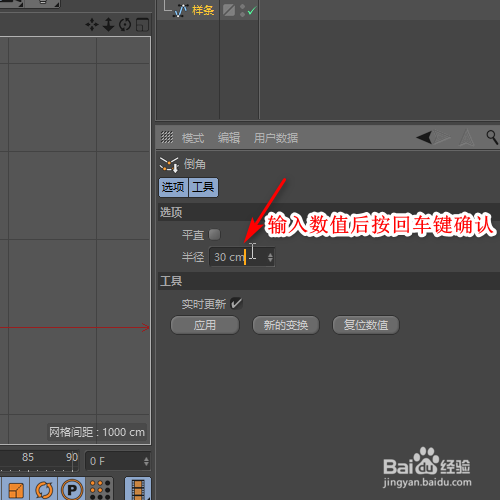Enable the 平直 checkbox
This screenshot has height=500, width=500.
(x=214, y=235)
